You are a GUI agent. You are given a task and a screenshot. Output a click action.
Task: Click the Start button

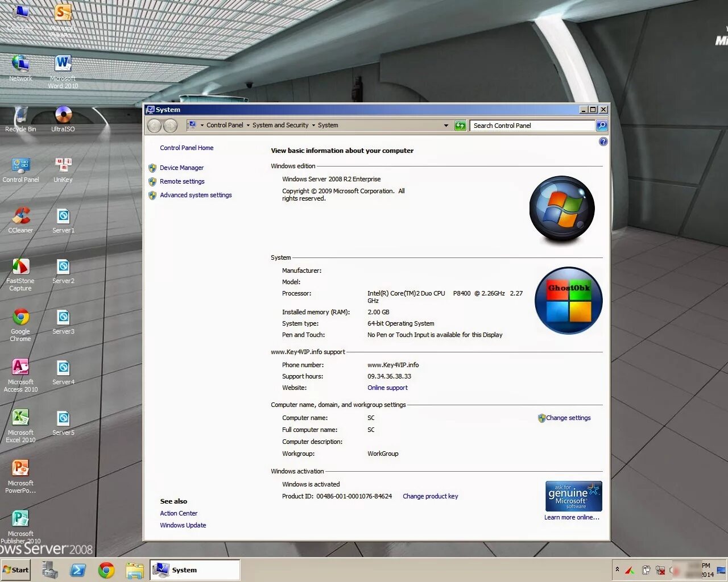point(16,569)
